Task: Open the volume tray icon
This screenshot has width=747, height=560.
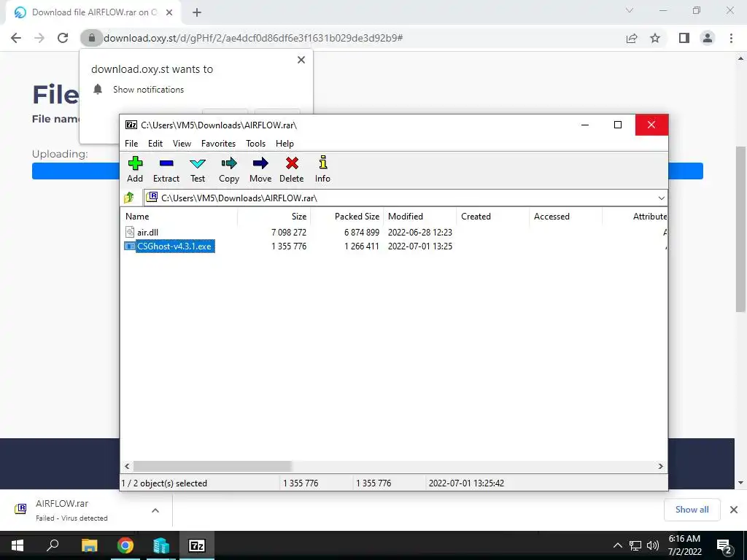Action: 653,545
